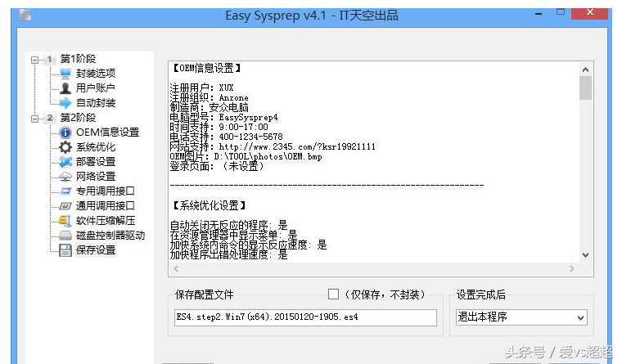This screenshot has height=364, width=622.
Task: Click the vertical scrollbar thumb
Action: pyautogui.click(x=585, y=88)
